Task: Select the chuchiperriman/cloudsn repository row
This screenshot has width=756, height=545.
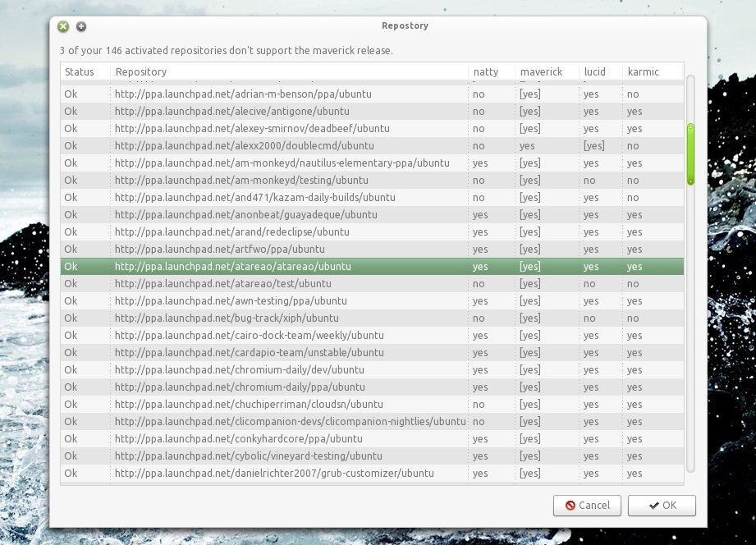Action: point(372,405)
